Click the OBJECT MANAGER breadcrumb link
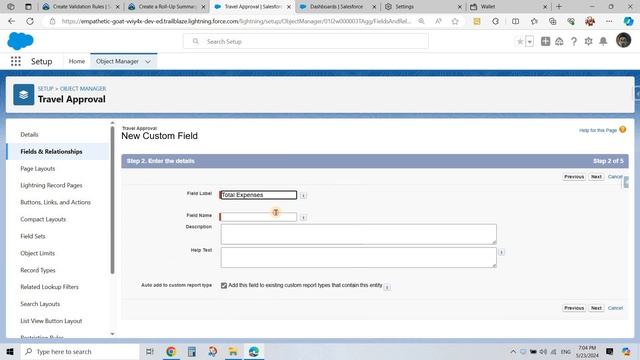The height and width of the screenshot is (360, 640). click(x=83, y=89)
